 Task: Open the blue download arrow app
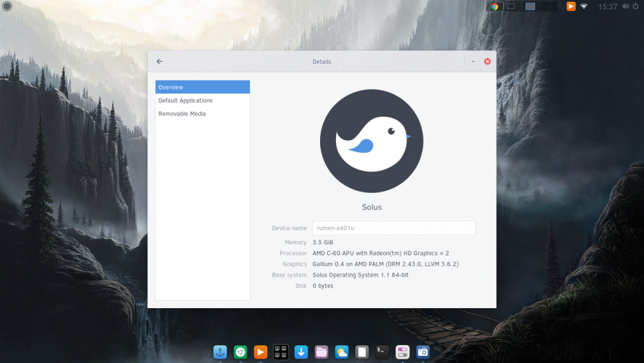[301, 352]
